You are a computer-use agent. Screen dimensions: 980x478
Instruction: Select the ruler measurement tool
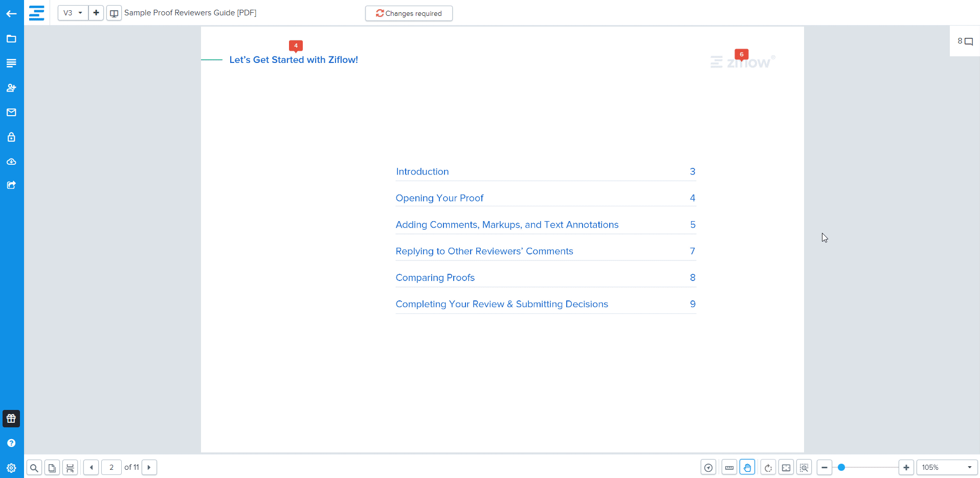click(x=729, y=467)
